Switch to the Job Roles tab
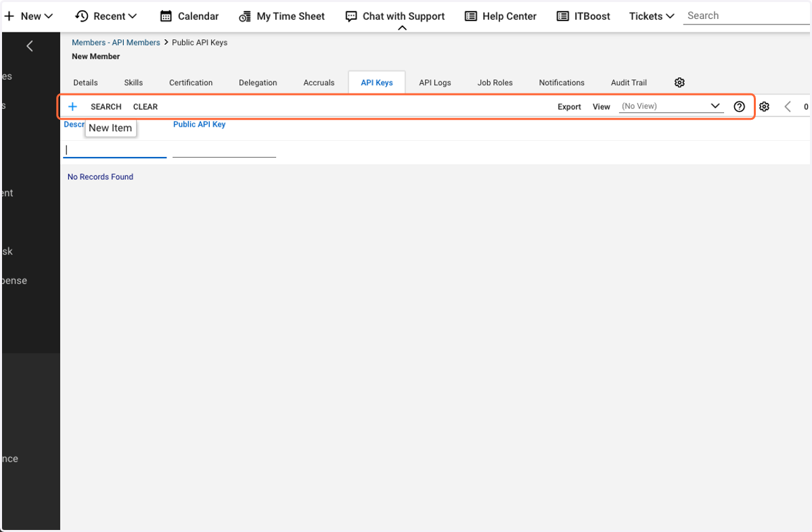 coord(495,83)
